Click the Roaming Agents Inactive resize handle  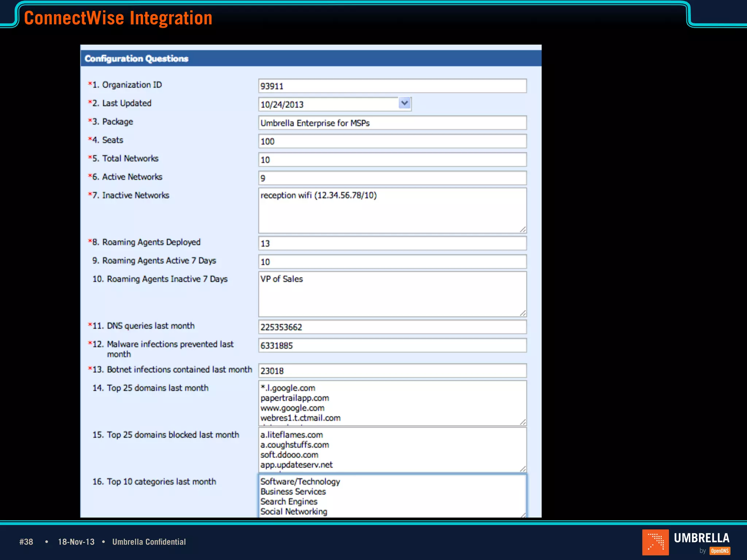(x=523, y=313)
